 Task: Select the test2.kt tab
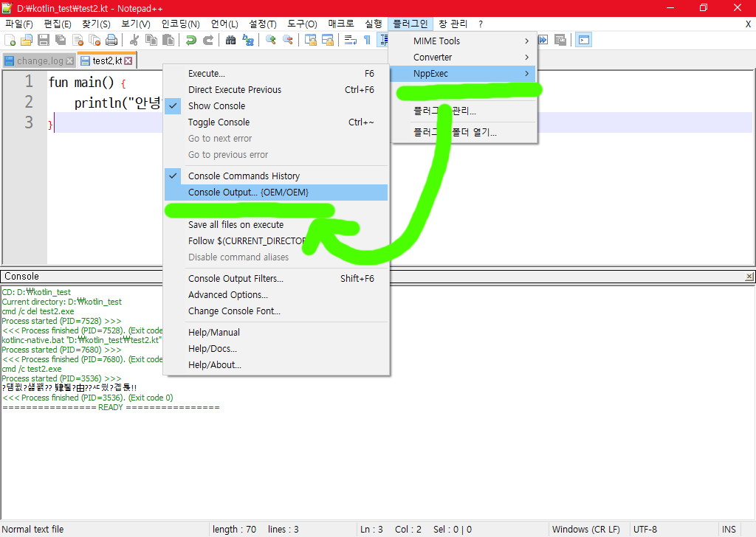(106, 60)
